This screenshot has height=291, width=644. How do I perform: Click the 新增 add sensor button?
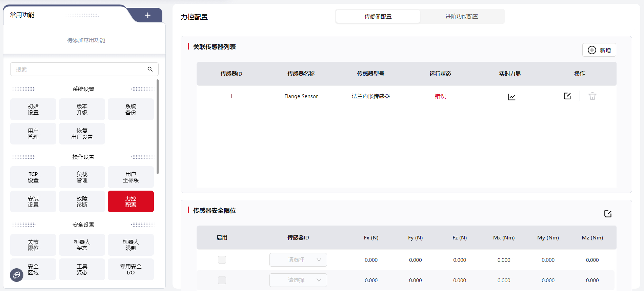pos(599,50)
